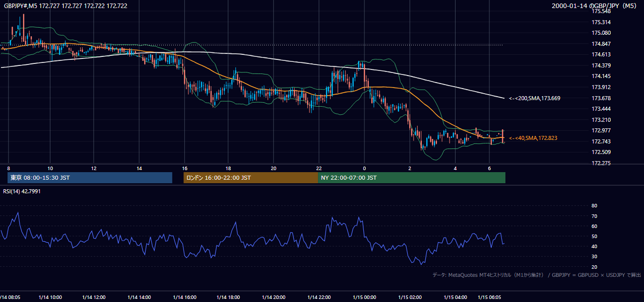Click hour label 16 under price chart
Image resolution: width=644 pixels, height=302 pixels.
pyautogui.click(x=184, y=168)
